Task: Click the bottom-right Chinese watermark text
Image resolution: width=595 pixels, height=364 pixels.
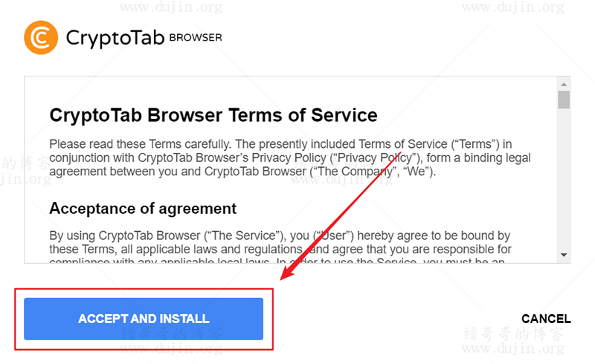Action: 513,334
